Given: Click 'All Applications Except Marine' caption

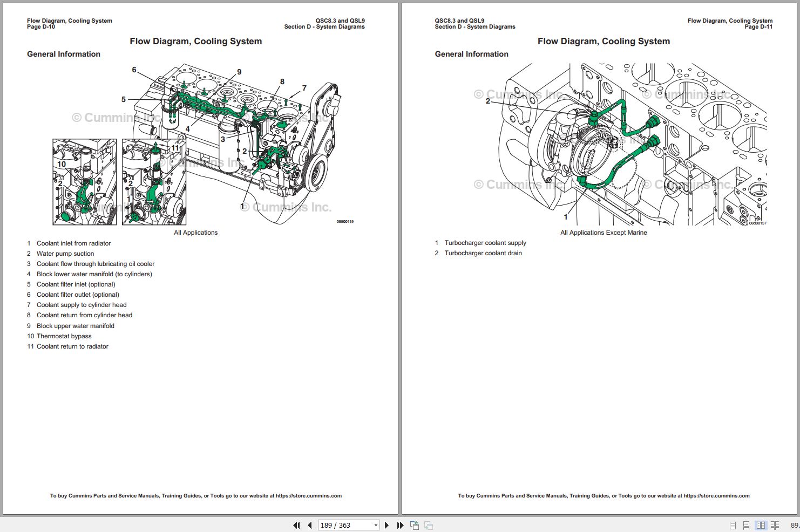Looking at the screenshot, I should click(604, 233).
